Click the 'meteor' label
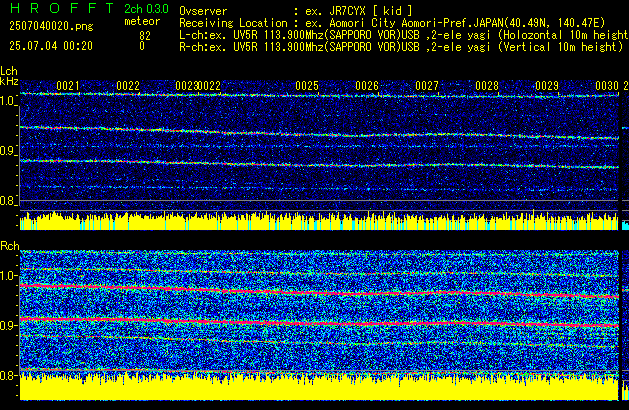Viewport: 629px width, 410px height. point(142,21)
